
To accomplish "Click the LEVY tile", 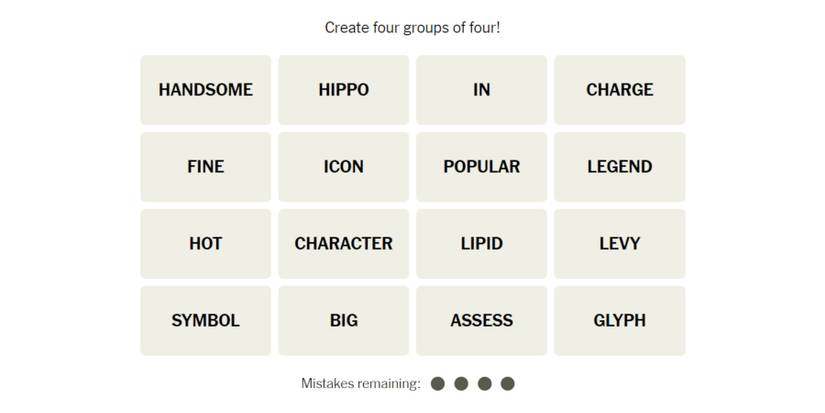I will 619,244.
